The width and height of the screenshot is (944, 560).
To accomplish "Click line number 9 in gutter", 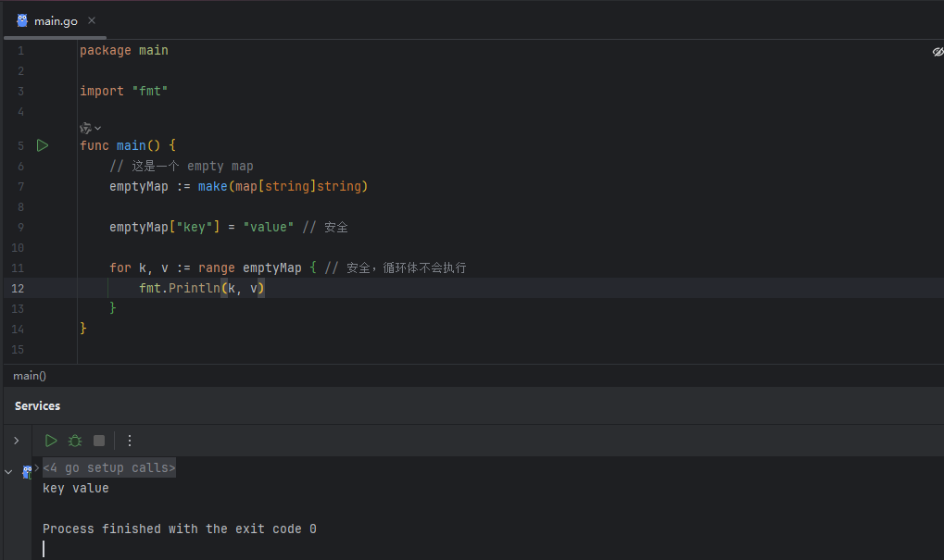I will coord(21,228).
